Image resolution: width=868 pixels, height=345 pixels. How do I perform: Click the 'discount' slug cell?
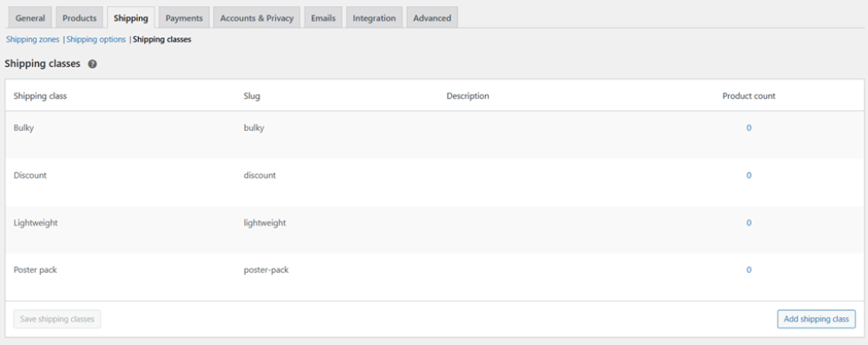[x=260, y=175]
